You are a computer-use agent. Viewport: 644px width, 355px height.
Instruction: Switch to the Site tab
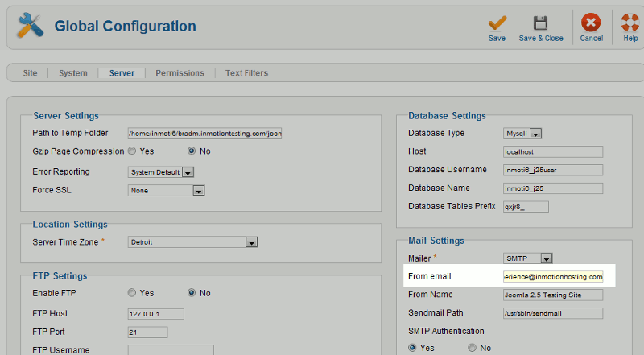30,73
